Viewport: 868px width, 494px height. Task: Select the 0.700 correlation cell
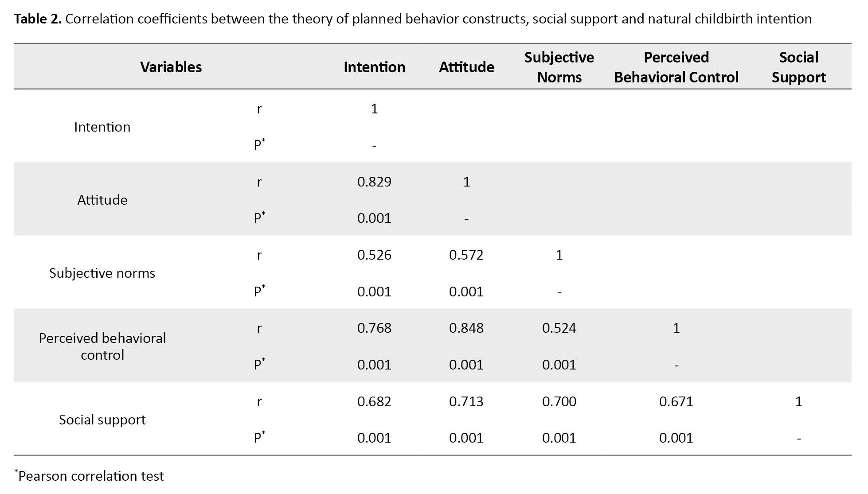[559, 401]
